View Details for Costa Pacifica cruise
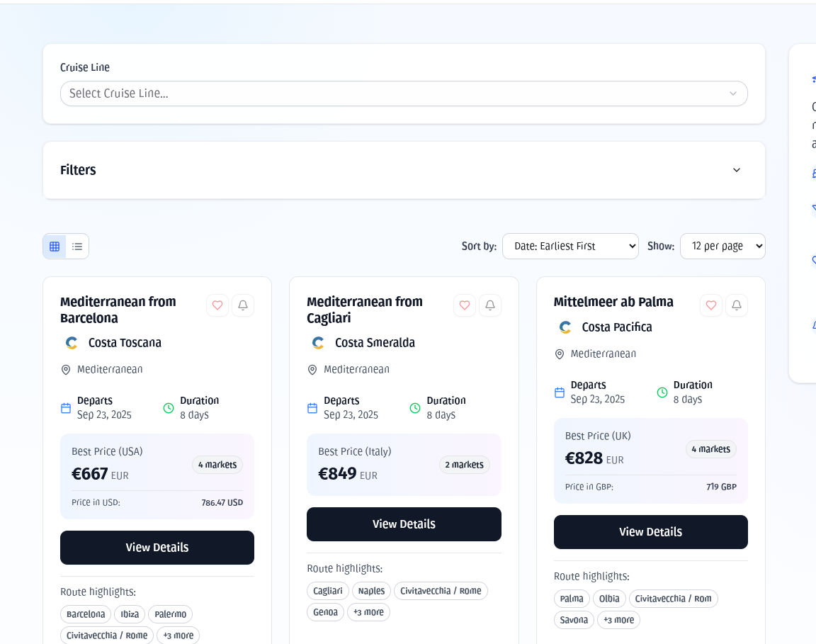 650,531
